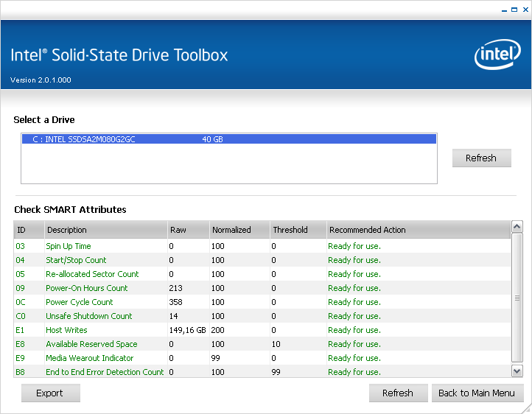This screenshot has width=532, height=414.
Task: Click attribute ID 0C
Action: pyautogui.click(x=21, y=302)
